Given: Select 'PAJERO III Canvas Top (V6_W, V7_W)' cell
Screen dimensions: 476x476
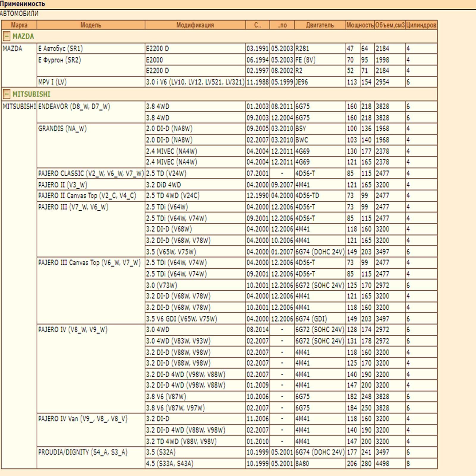Looking at the screenshot, I should pyautogui.click(x=91, y=291).
